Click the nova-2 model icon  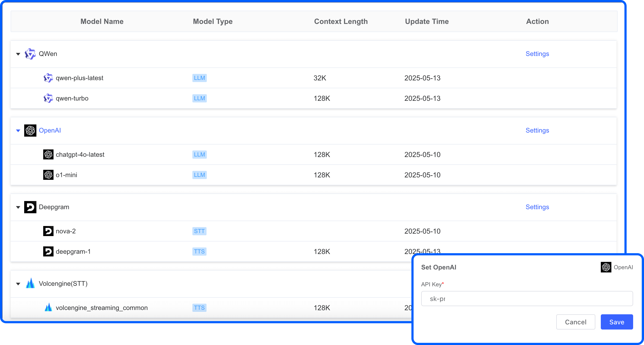48,231
